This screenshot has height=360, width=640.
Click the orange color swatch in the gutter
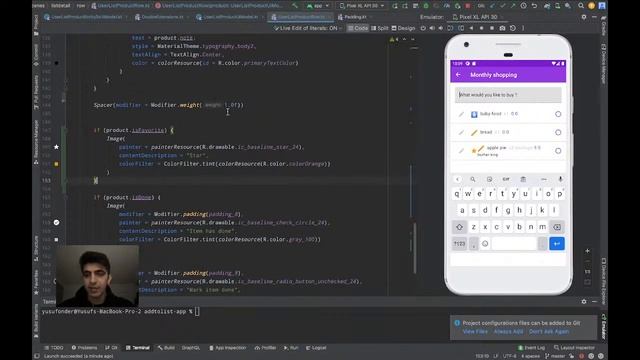coord(56,164)
